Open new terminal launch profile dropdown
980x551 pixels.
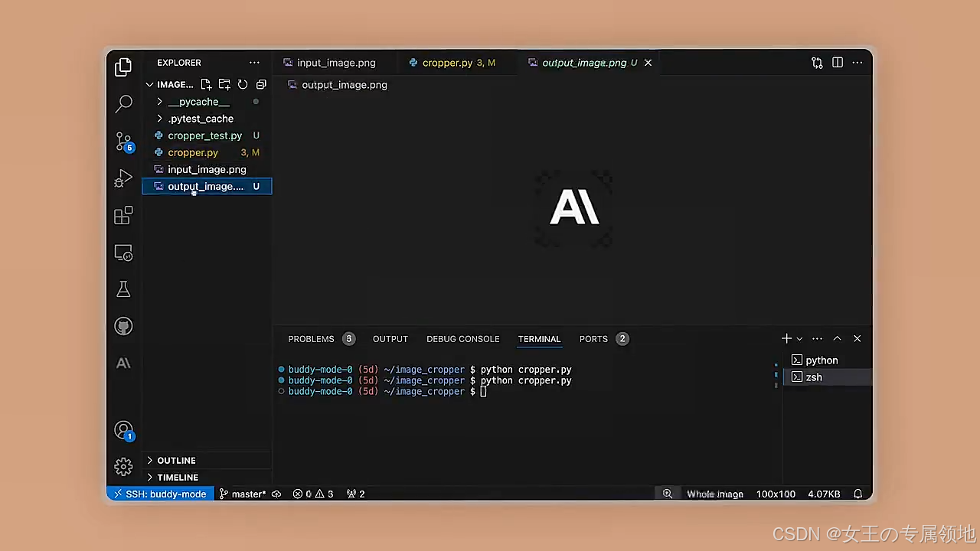click(799, 338)
